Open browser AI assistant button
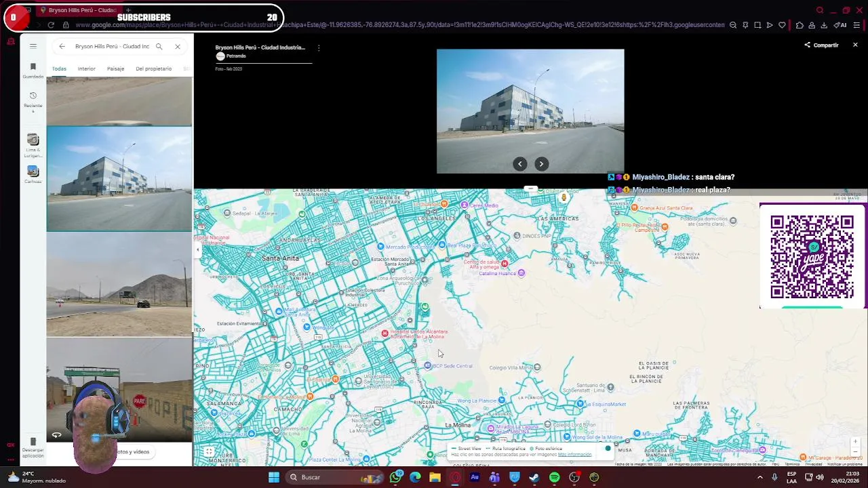868x488 pixels. pos(841,25)
